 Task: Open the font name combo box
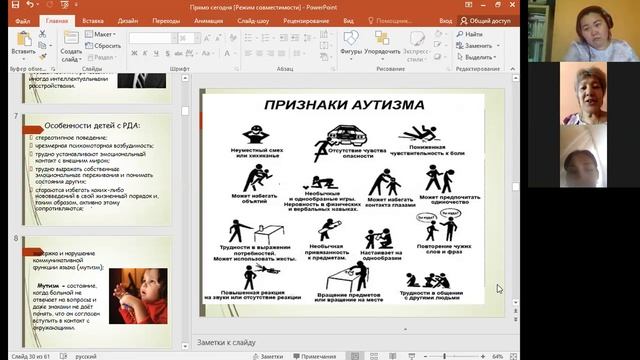153,38
